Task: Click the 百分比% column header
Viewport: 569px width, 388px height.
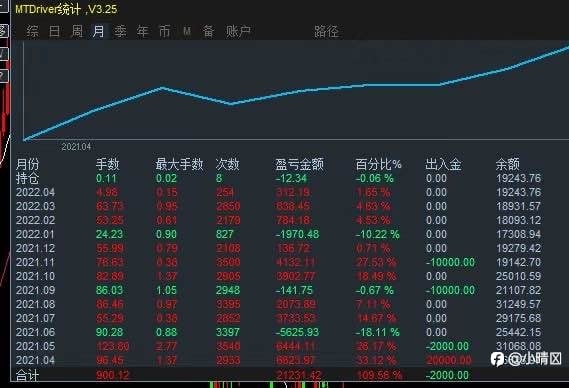Action: tap(378, 164)
